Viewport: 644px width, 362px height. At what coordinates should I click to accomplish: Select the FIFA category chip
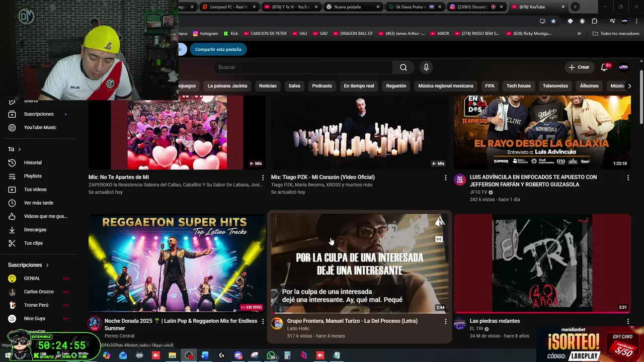[x=490, y=86]
